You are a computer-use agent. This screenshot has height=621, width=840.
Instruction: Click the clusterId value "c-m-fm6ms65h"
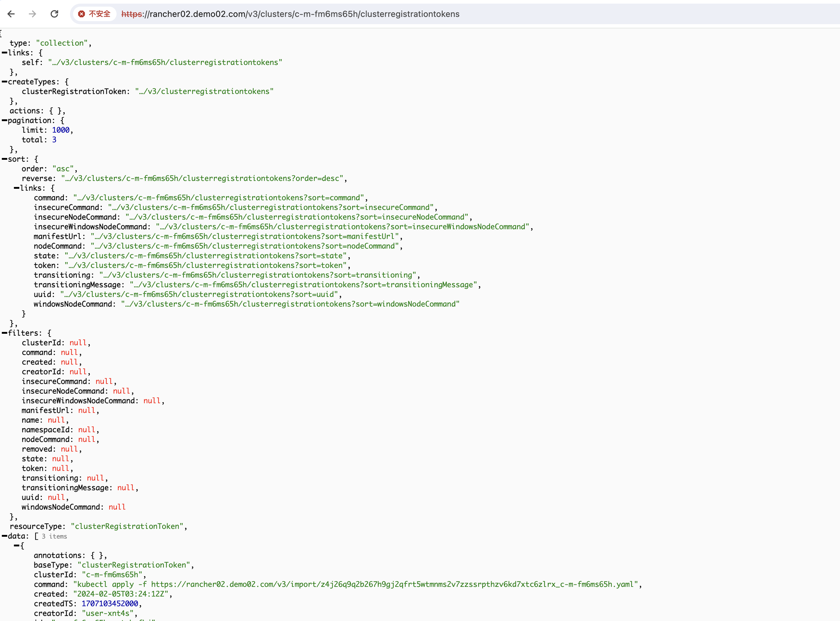click(112, 575)
